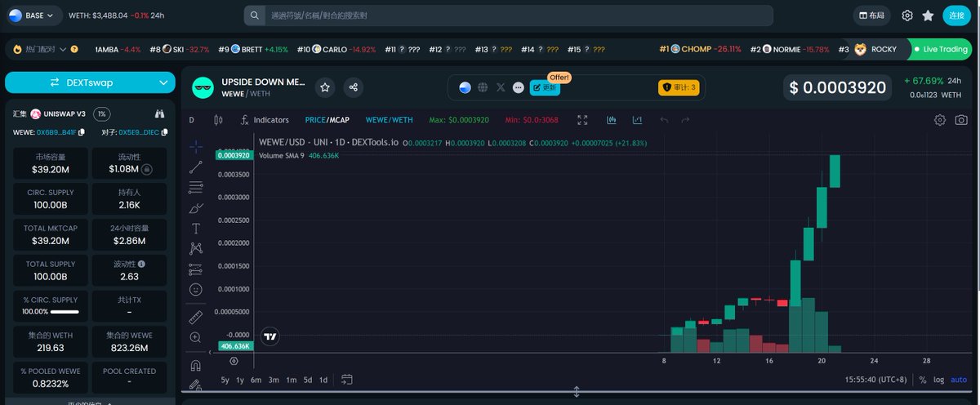Open chart settings gear icon

940,120
